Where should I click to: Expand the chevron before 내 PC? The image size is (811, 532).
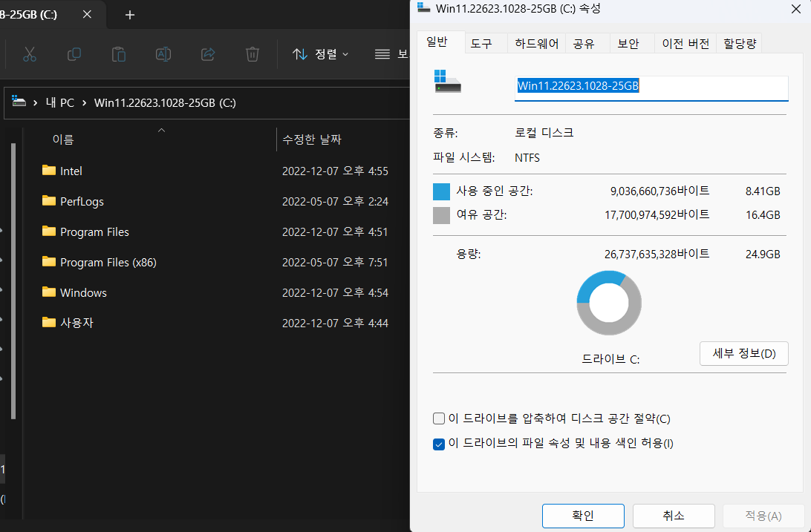click(35, 103)
